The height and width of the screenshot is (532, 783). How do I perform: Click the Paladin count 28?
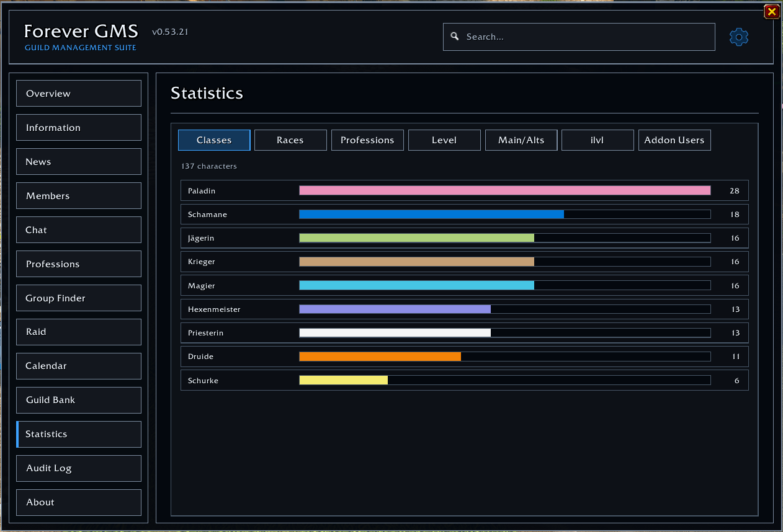(735, 191)
